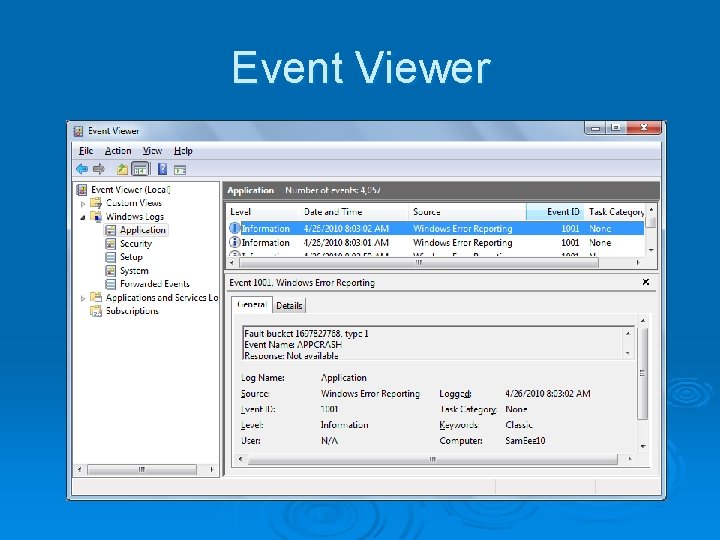The image size is (720, 540).
Task: Click the event list horizontal scrollbar
Action: point(418,263)
